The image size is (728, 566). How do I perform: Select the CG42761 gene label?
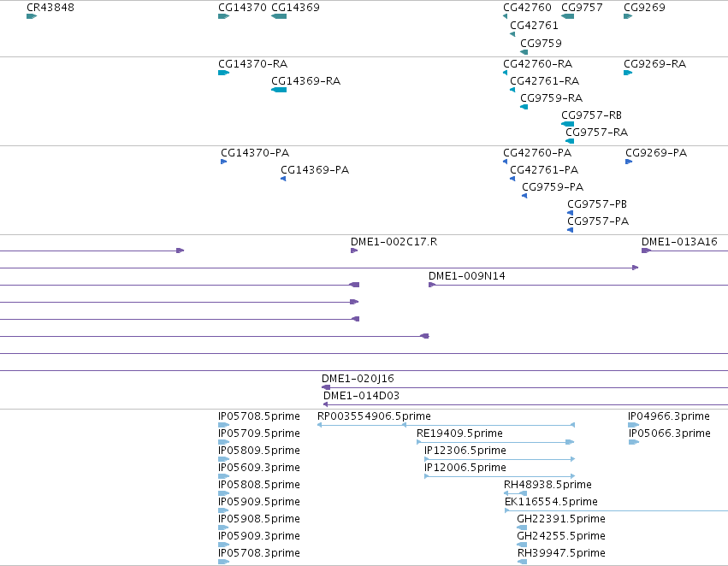534,26
